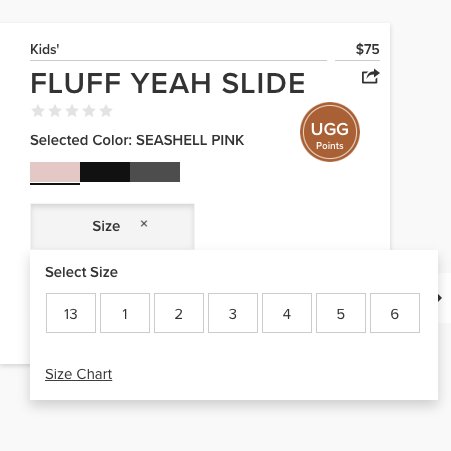The height and width of the screenshot is (451, 451).
Task: Select size 13
Action: pyautogui.click(x=71, y=313)
